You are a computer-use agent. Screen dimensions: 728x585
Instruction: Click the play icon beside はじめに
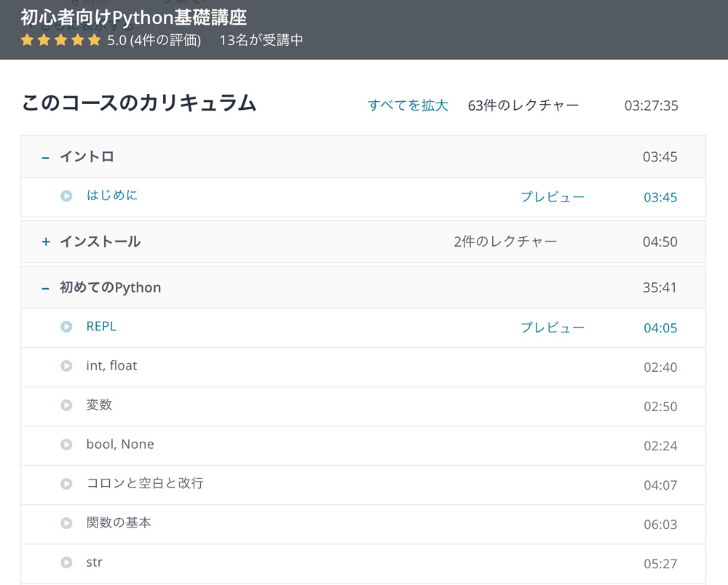tap(66, 196)
